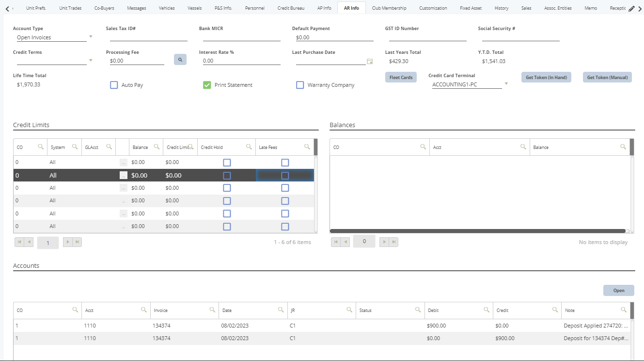Click the page number input under Credit Limits
Image resolution: width=644 pixels, height=361 pixels.
click(47, 242)
